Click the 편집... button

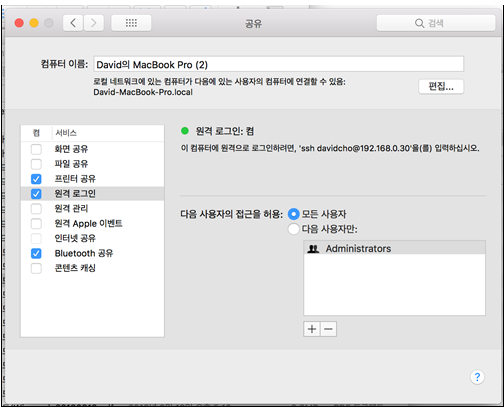point(441,87)
